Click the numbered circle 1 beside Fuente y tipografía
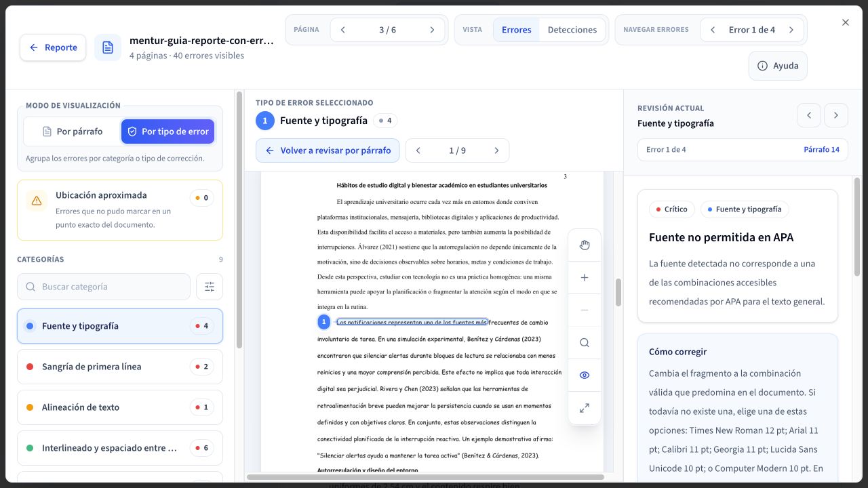The width and height of the screenshot is (868, 488). (x=264, y=121)
